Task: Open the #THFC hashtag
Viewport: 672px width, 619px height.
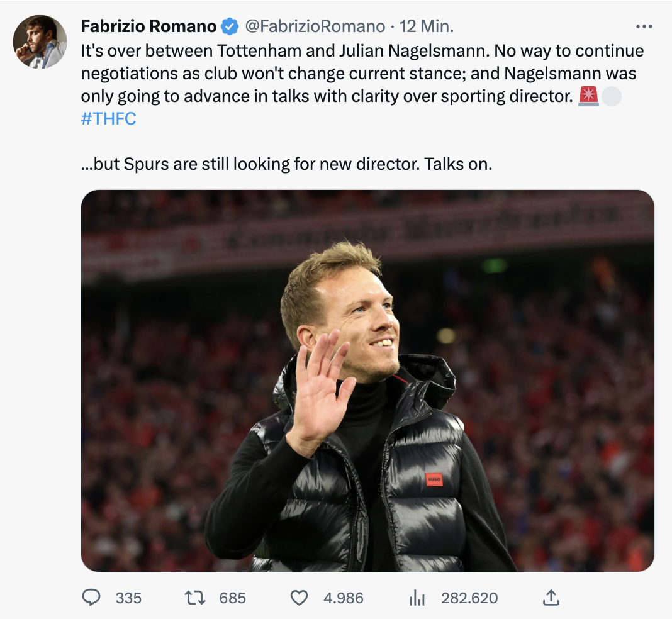Action: click(108, 119)
